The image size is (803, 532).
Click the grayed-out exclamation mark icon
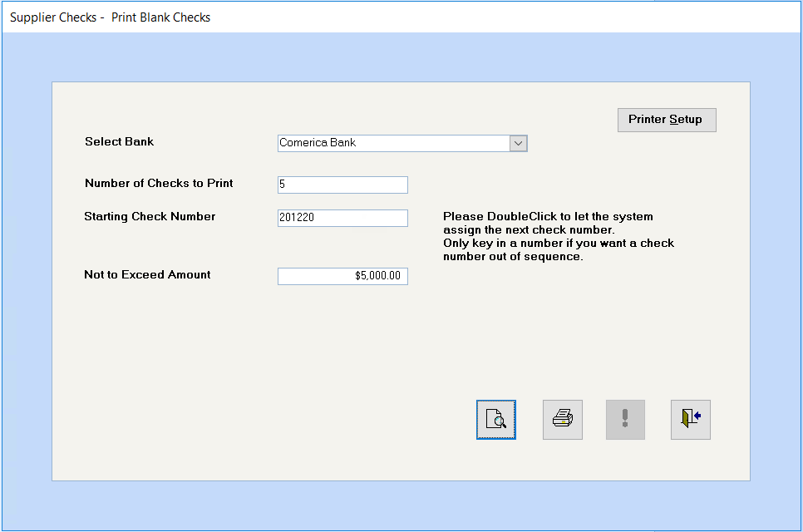coord(625,420)
